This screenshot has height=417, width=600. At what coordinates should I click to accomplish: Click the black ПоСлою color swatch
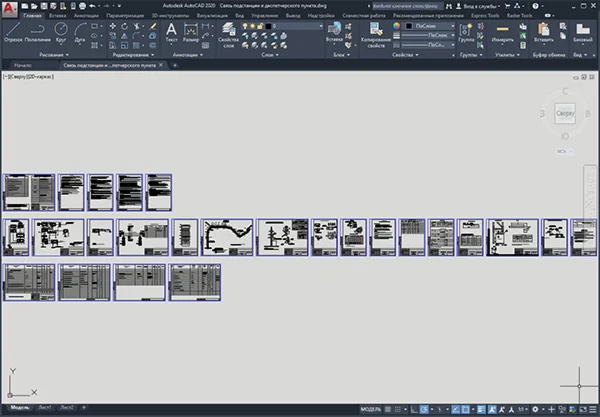(x=409, y=26)
